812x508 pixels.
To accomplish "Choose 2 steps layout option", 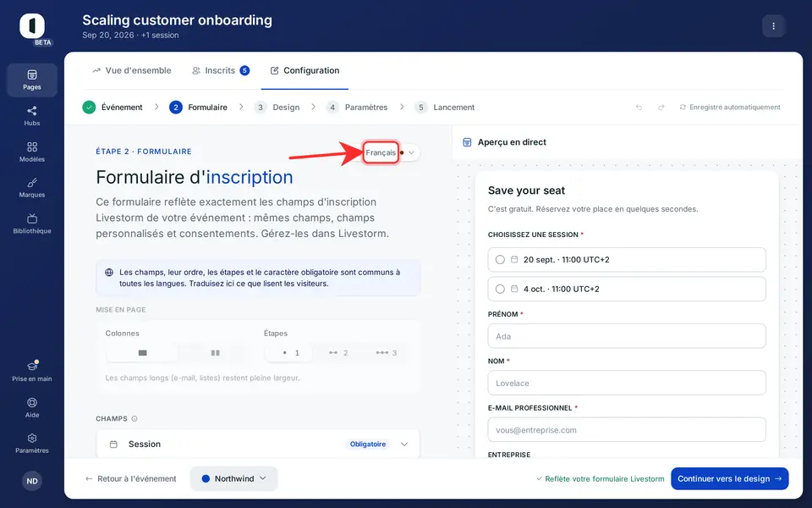I will [x=338, y=353].
